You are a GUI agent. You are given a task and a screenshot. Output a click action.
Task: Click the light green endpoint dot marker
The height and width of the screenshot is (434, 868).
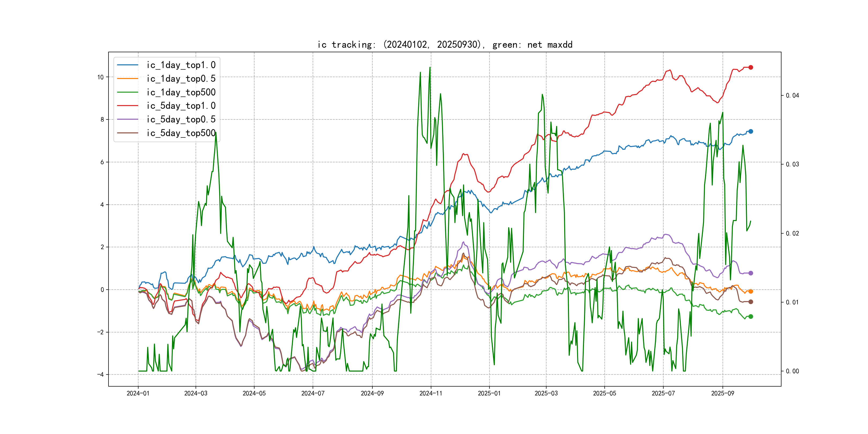[x=750, y=316]
